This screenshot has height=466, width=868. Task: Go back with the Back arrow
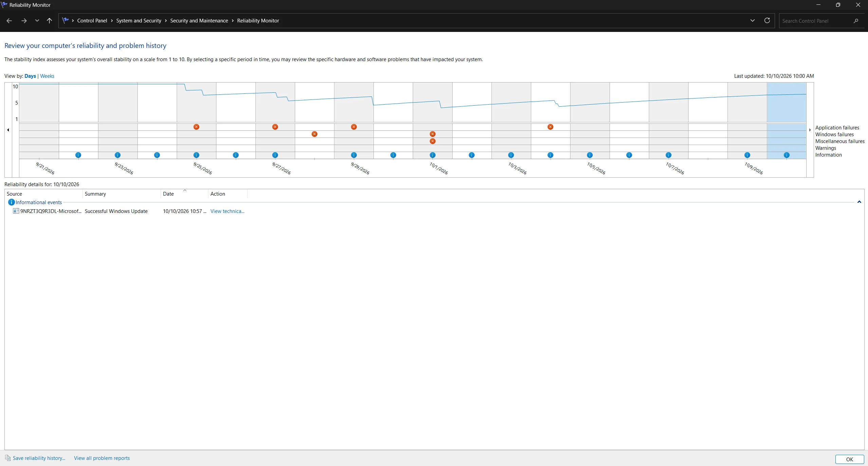pos(9,21)
